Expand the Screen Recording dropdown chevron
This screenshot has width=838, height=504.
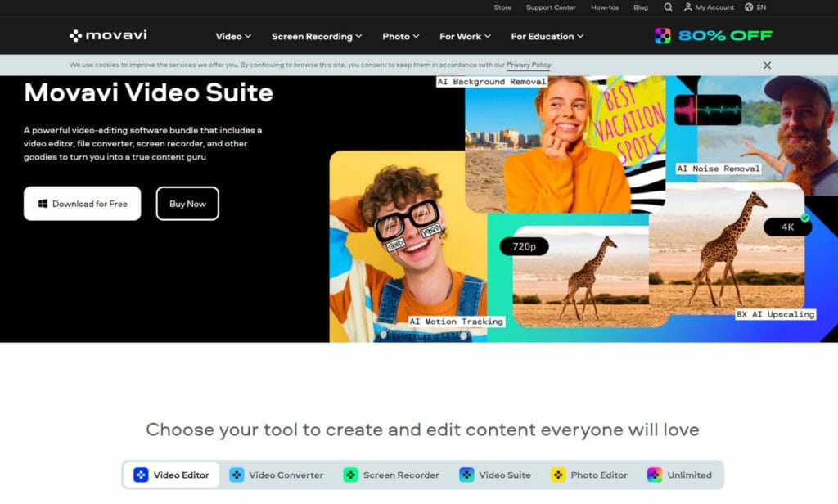click(358, 36)
